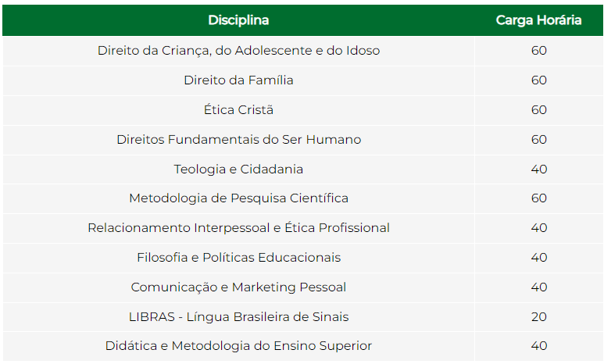Click the 40 hours cell for Teologia e Cidadania
604x364 pixels.
pos(538,169)
